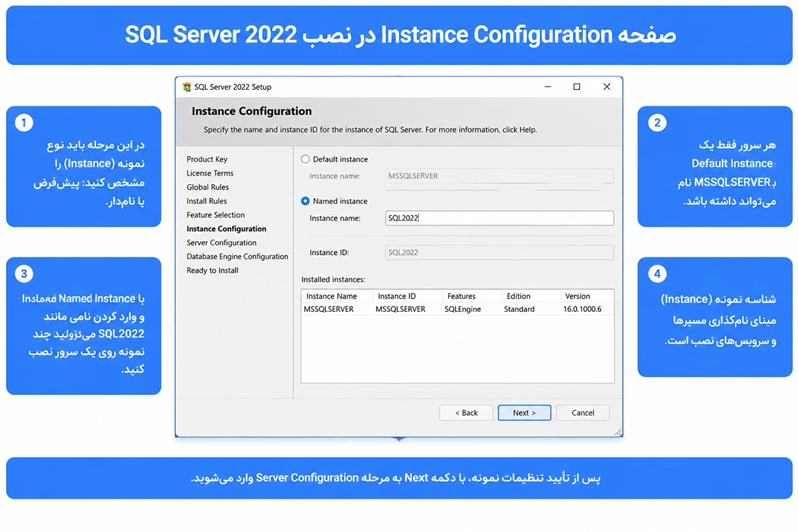This screenshot has width=798, height=532.
Task: Minimize the SQL Server 2022 Setup window
Action: (x=547, y=87)
